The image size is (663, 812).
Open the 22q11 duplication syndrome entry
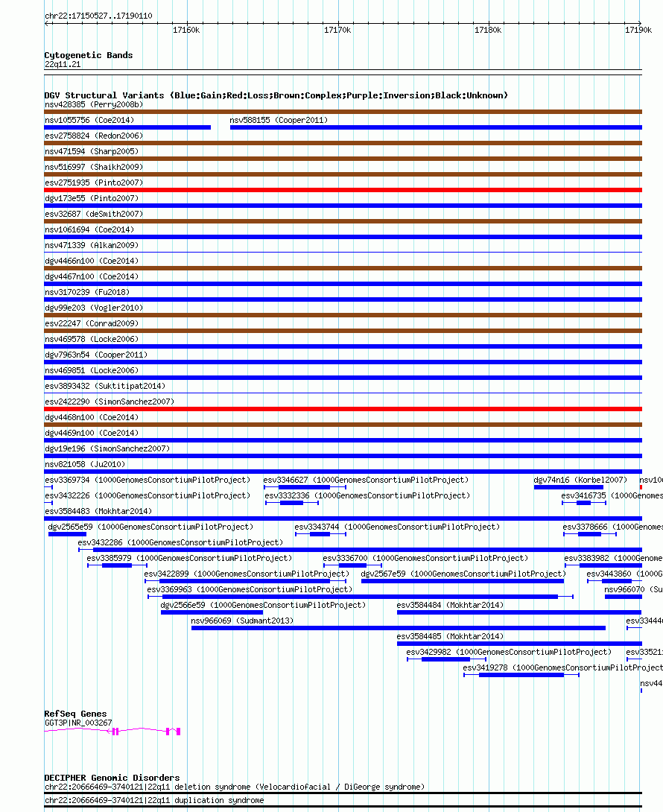coord(154,801)
